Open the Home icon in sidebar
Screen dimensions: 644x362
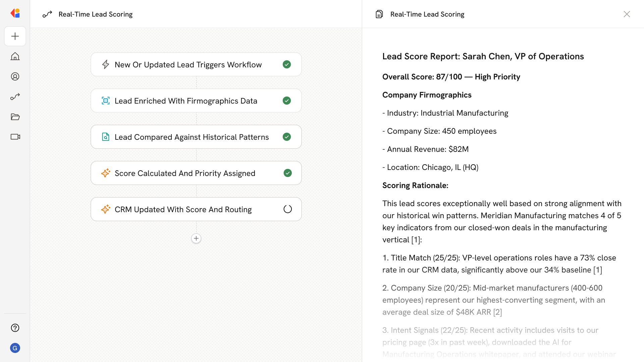(15, 56)
